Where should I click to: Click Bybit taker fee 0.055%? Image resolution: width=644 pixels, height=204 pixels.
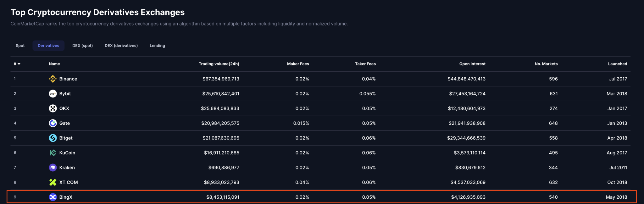(368, 94)
